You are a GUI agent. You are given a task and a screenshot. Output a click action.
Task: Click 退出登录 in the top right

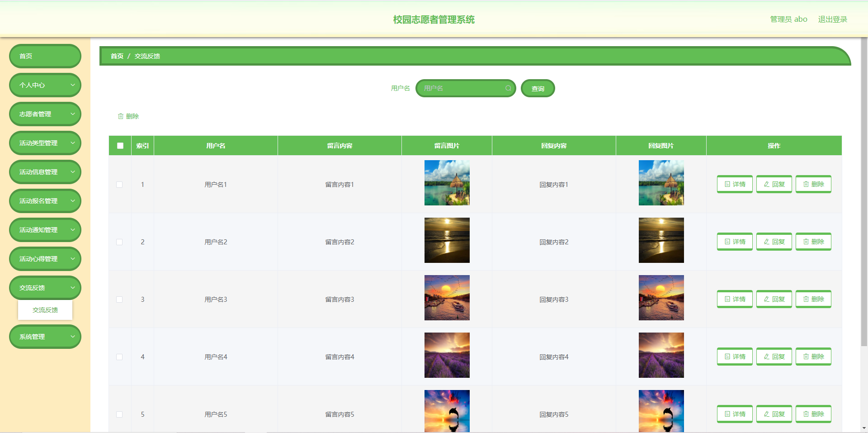coord(832,19)
